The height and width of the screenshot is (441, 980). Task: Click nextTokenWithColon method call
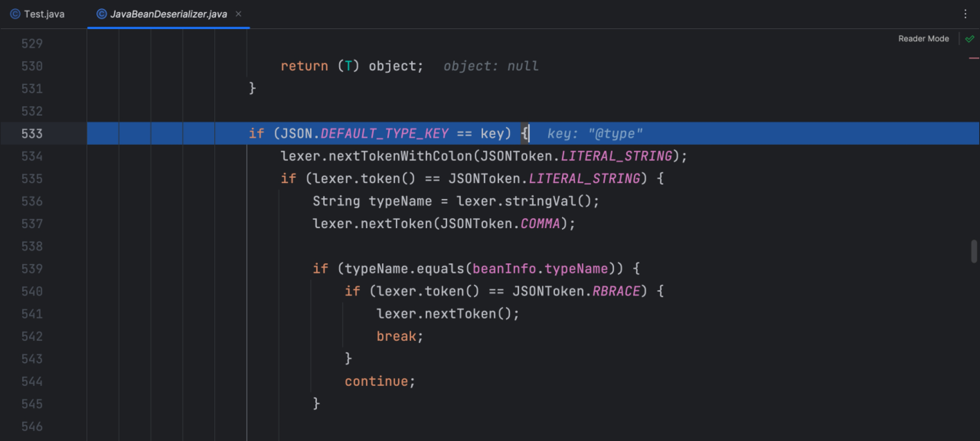click(400, 156)
